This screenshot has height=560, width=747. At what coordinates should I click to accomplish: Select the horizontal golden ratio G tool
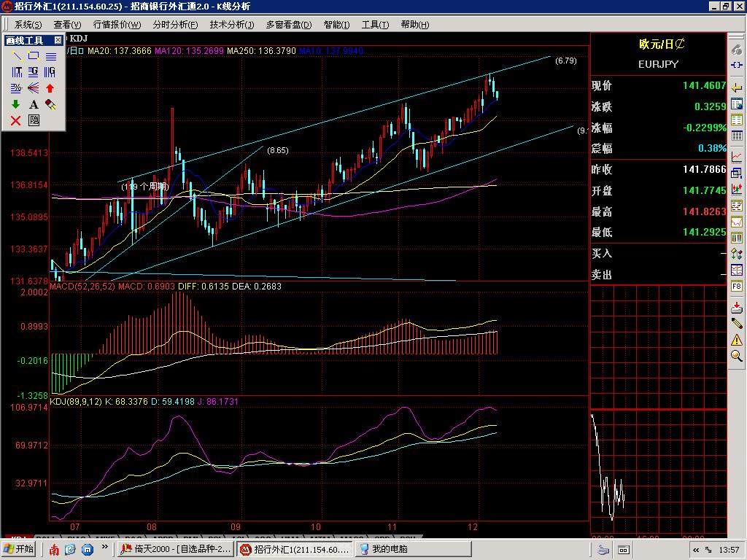click(34, 72)
